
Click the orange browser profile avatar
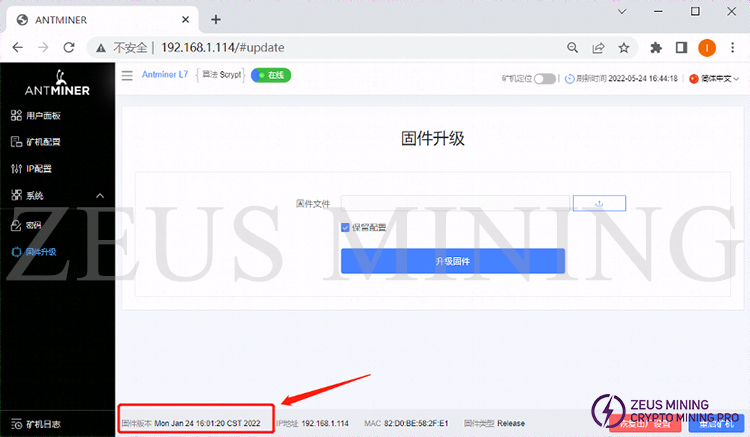707,47
